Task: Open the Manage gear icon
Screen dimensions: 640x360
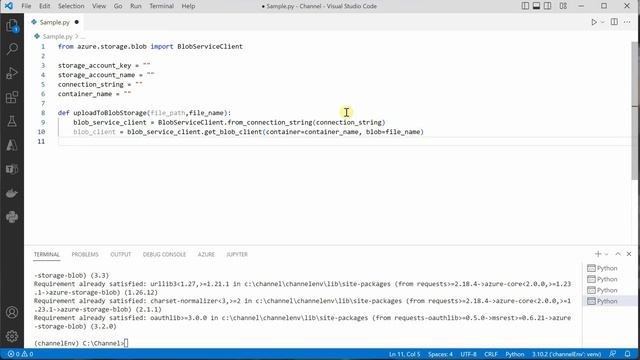Action: (12, 336)
